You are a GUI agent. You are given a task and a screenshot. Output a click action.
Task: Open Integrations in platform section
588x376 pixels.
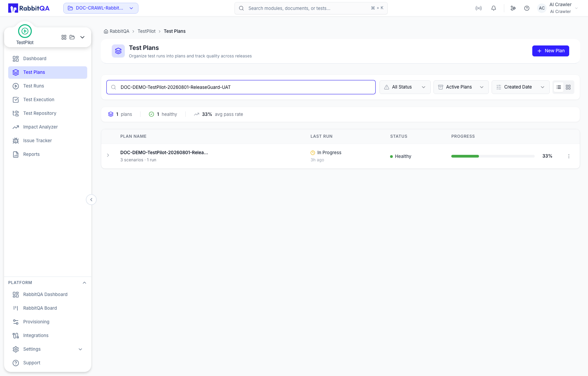coord(48,336)
